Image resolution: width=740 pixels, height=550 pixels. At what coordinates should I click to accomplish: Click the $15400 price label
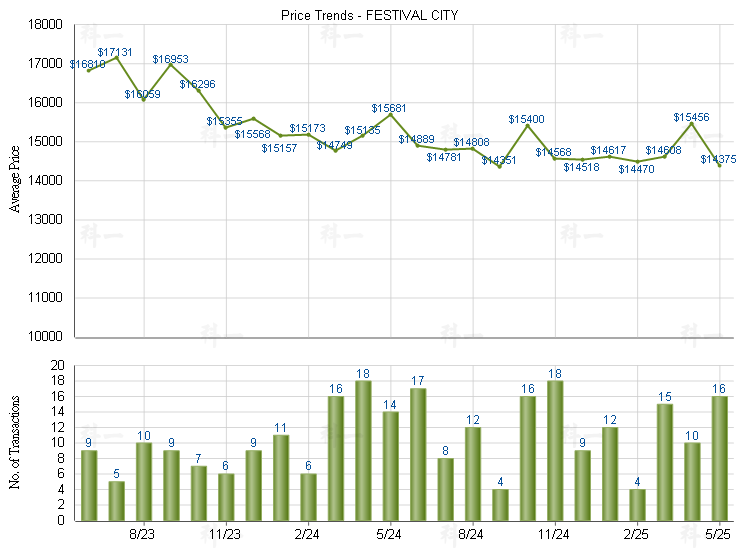click(x=526, y=119)
